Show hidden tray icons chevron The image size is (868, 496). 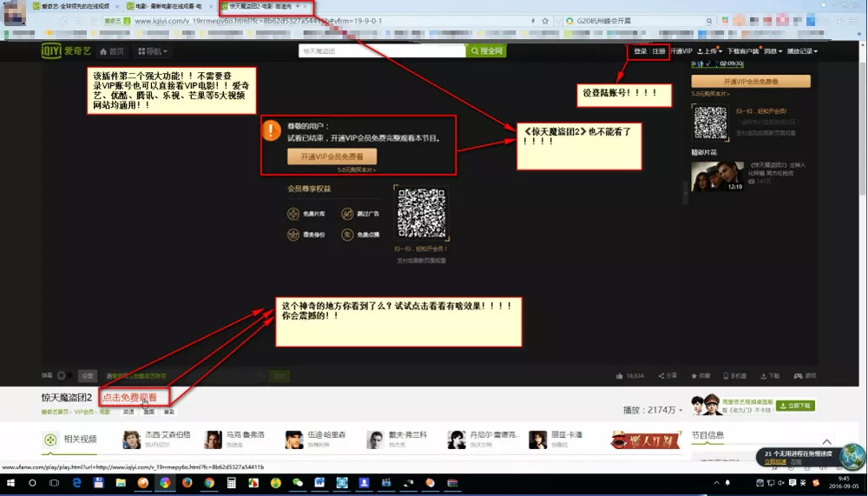point(716,483)
